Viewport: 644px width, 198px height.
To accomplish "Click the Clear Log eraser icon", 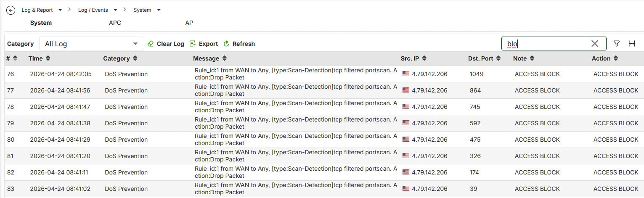I will 151,44.
